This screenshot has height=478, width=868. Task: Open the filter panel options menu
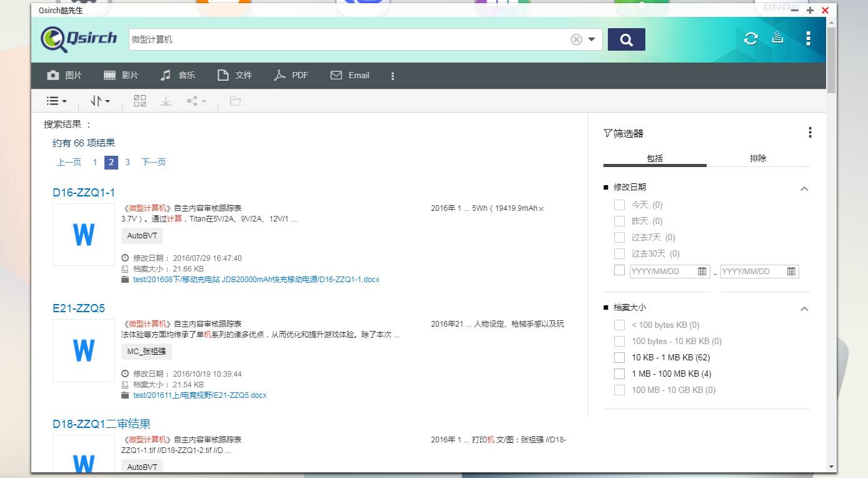pos(810,133)
